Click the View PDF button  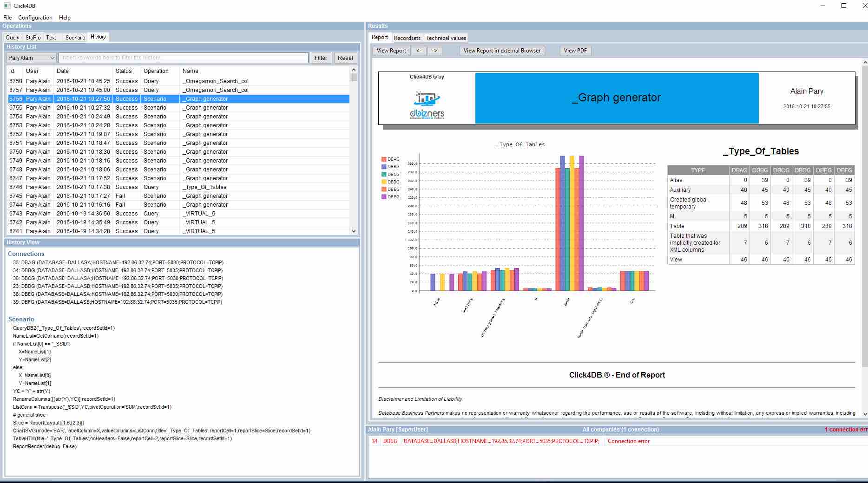click(x=575, y=51)
